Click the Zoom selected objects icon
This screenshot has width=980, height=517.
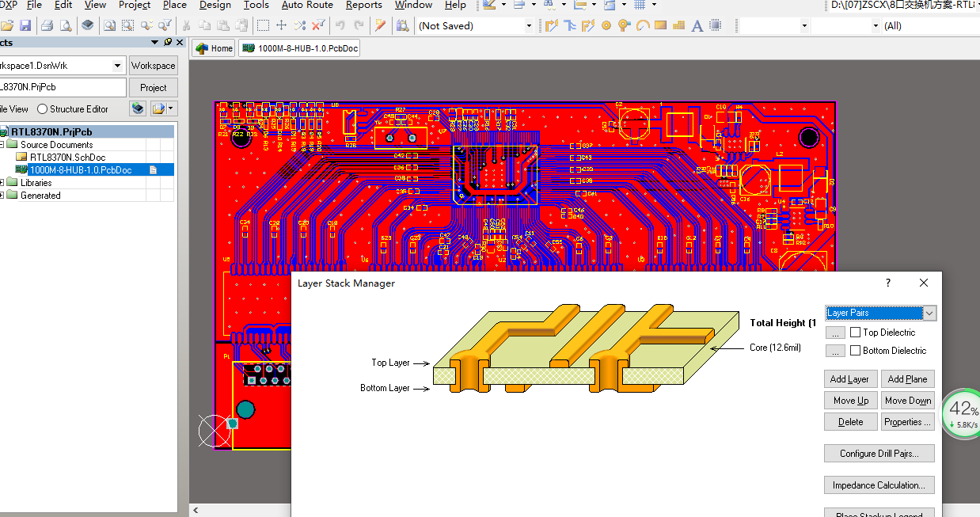[x=146, y=25]
